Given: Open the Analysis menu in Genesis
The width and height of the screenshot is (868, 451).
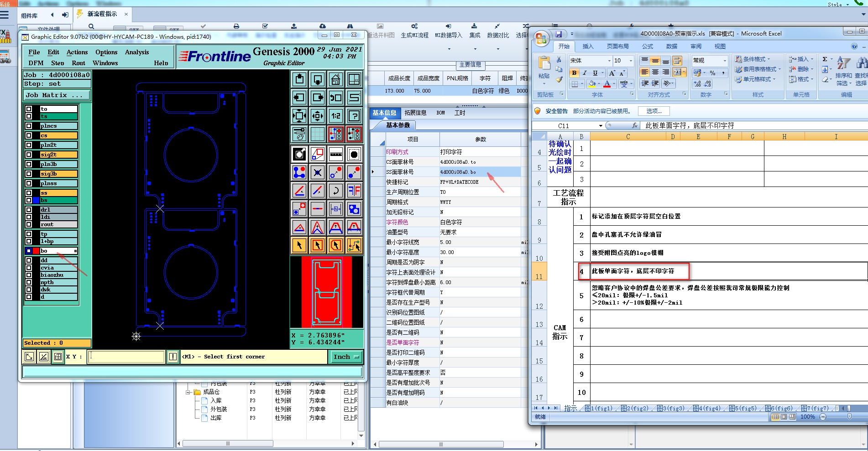Looking at the screenshot, I should pyautogui.click(x=136, y=52).
